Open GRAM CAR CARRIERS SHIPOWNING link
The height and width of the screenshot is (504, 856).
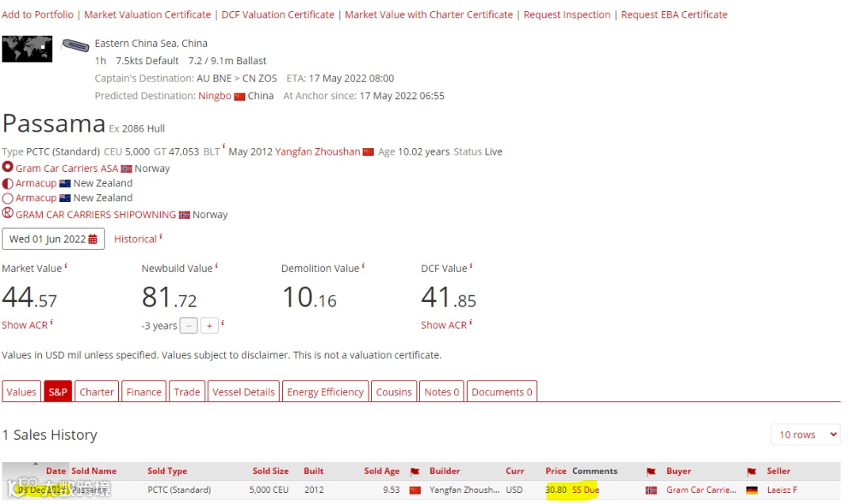[x=96, y=215]
